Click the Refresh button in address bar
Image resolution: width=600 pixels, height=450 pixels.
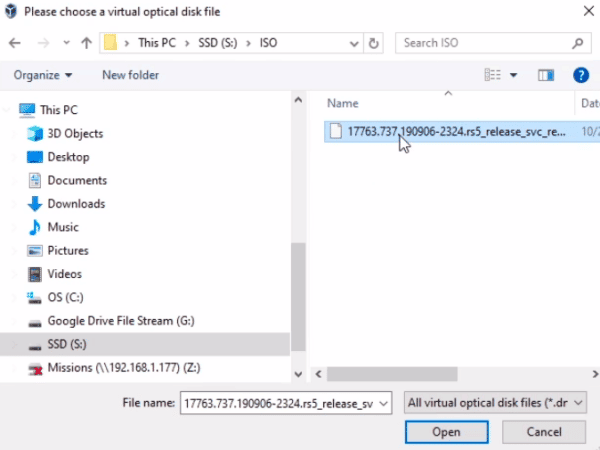click(x=375, y=43)
